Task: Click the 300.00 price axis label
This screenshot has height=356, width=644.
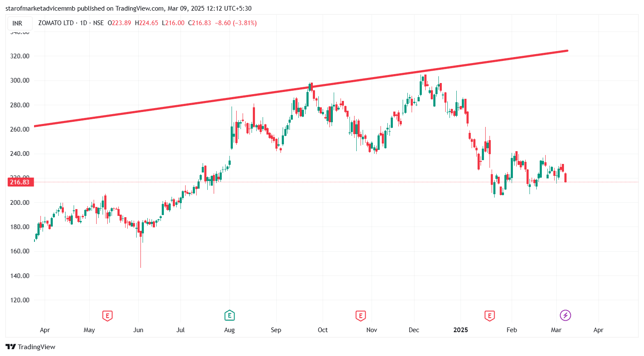Action: pos(20,80)
